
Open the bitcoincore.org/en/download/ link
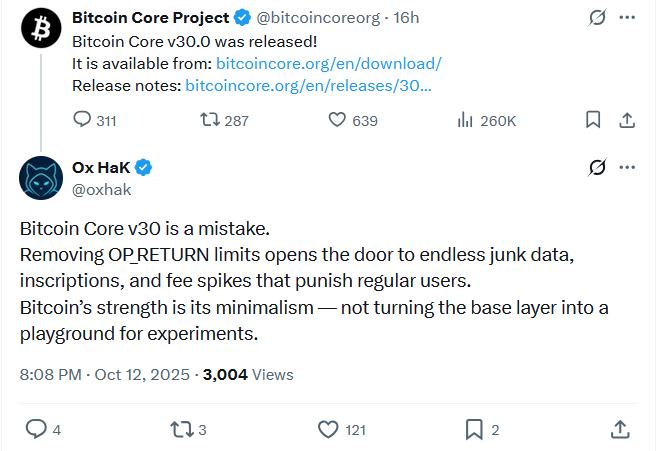coord(329,63)
